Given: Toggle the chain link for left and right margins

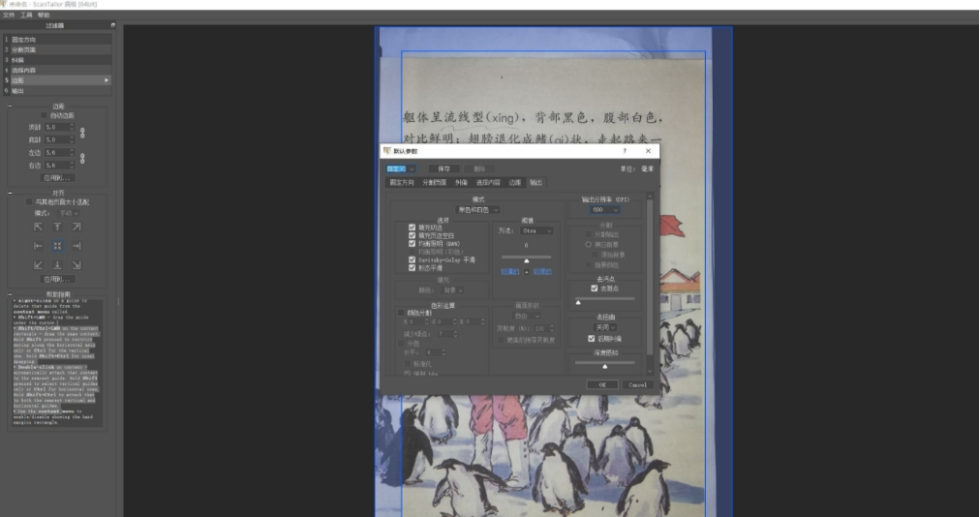Looking at the screenshot, I should coord(82,159).
